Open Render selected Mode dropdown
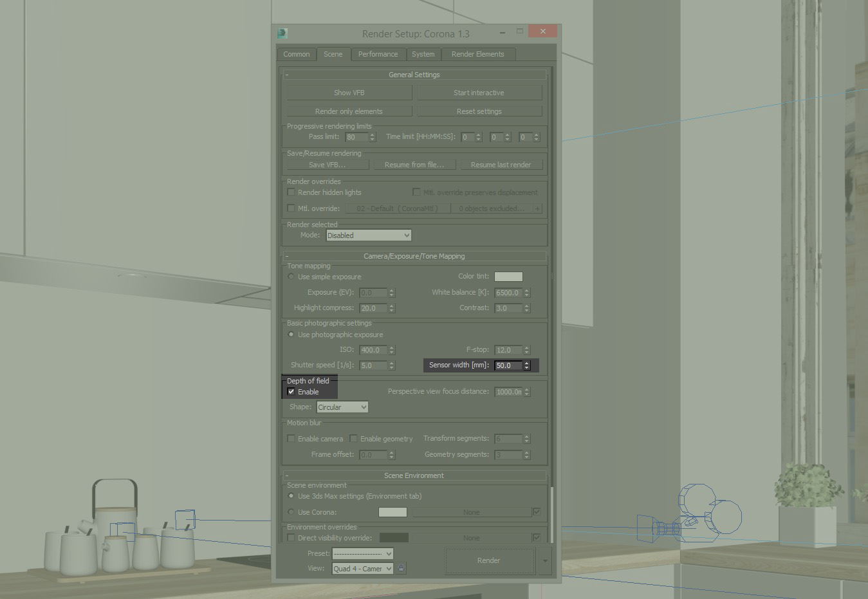This screenshot has height=599, width=868. 368,235
